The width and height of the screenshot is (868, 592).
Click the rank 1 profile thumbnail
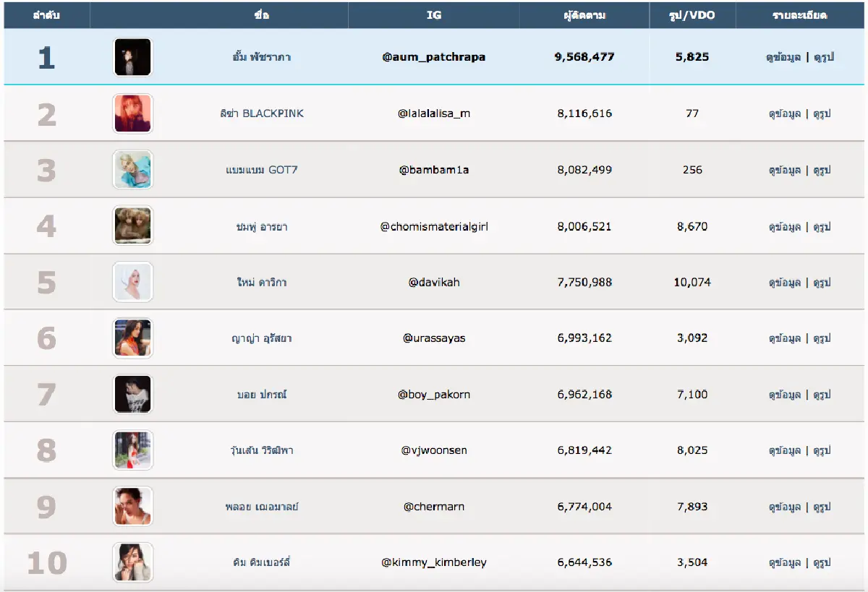(x=132, y=57)
